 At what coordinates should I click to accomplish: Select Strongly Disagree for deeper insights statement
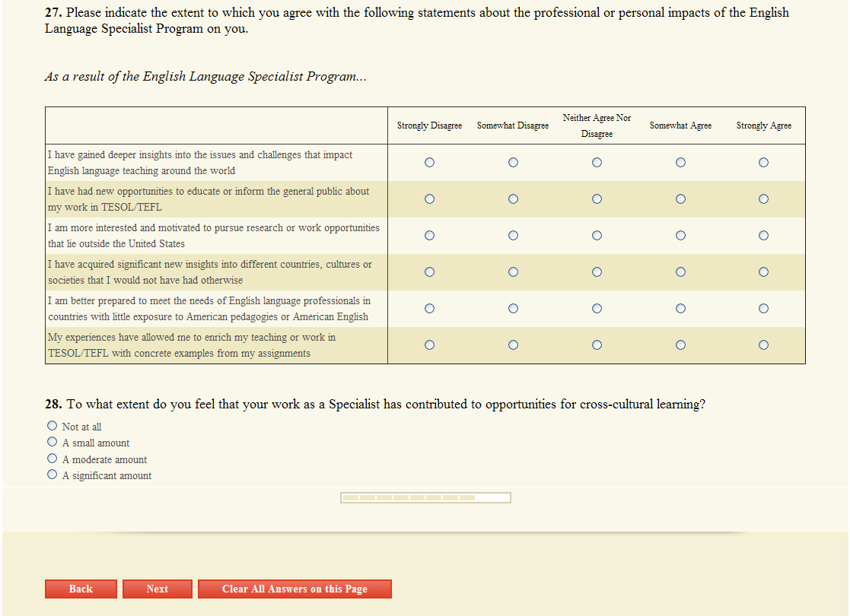click(429, 163)
